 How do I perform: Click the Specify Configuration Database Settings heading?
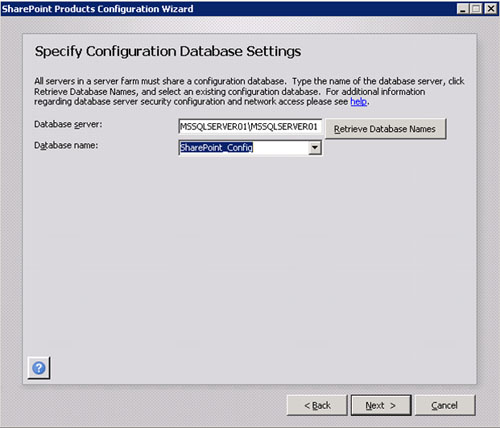tap(168, 52)
